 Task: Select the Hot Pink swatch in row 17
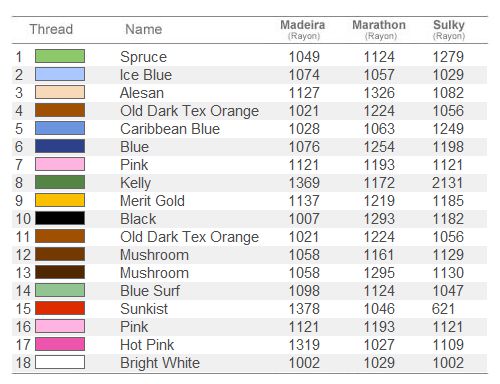[60, 344]
